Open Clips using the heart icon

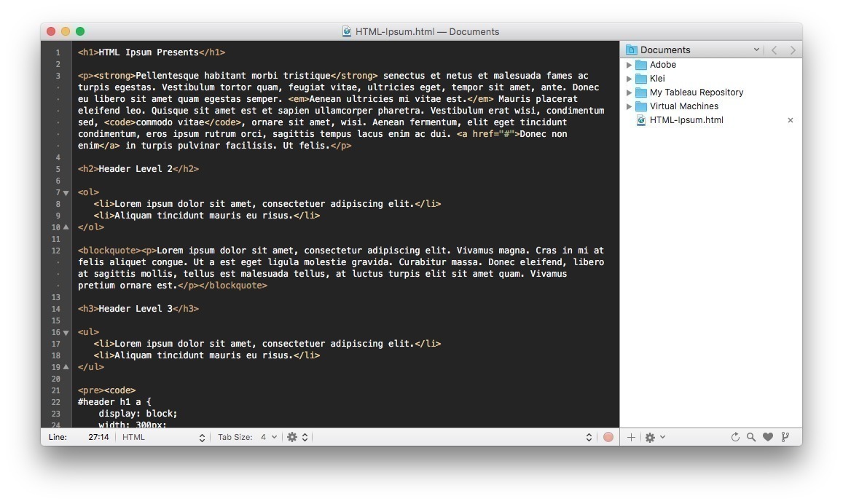pos(768,437)
